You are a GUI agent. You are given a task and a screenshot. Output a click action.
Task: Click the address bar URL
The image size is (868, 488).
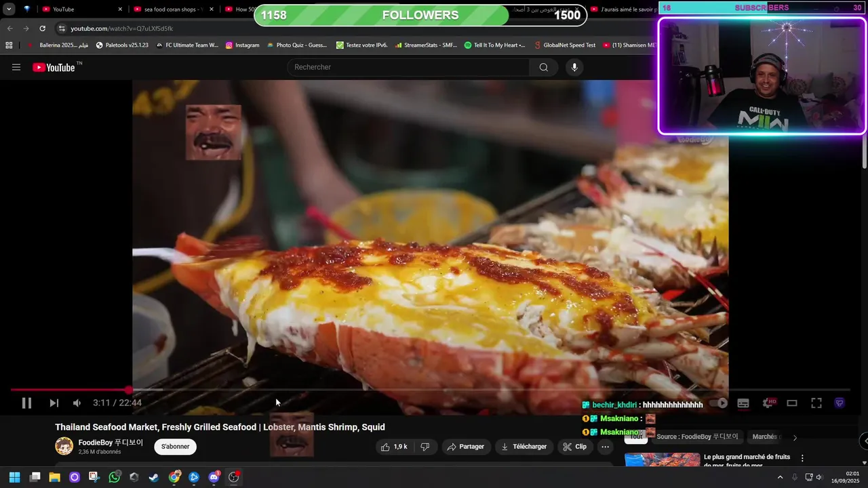click(121, 28)
